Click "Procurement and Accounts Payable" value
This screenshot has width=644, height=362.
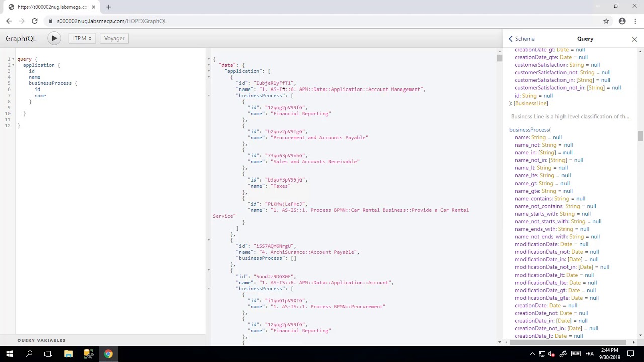319,138
